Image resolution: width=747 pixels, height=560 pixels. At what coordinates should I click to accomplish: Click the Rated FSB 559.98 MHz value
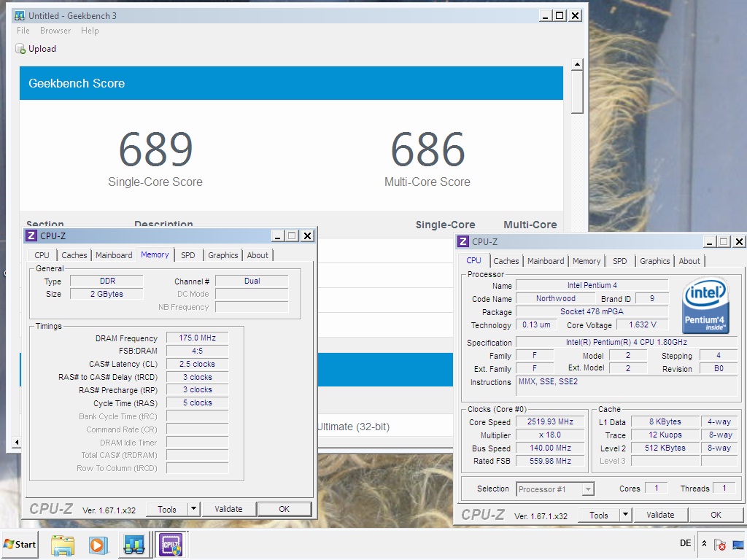pyautogui.click(x=550, y=461)
